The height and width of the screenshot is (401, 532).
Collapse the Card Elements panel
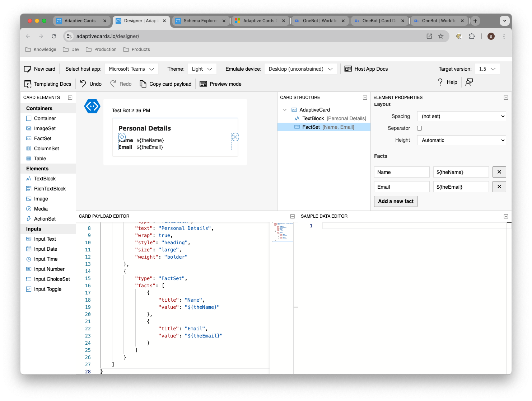tap(70, 98)
